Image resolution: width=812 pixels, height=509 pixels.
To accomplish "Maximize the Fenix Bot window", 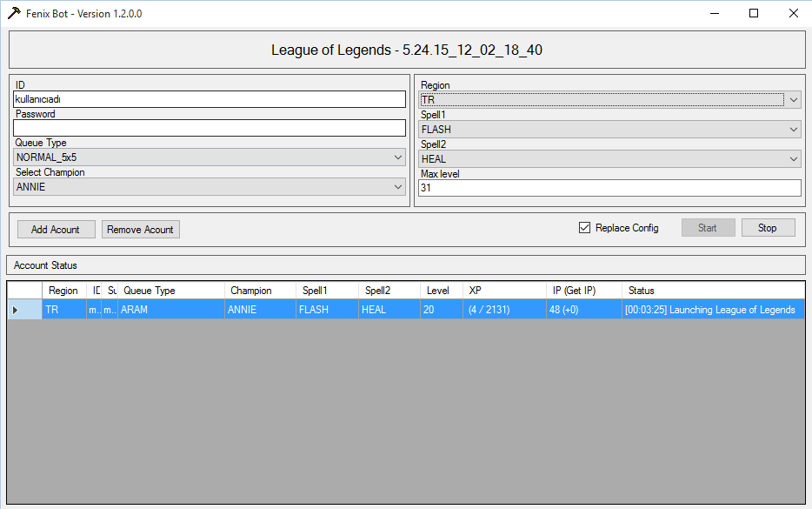I will coord(754,13).
